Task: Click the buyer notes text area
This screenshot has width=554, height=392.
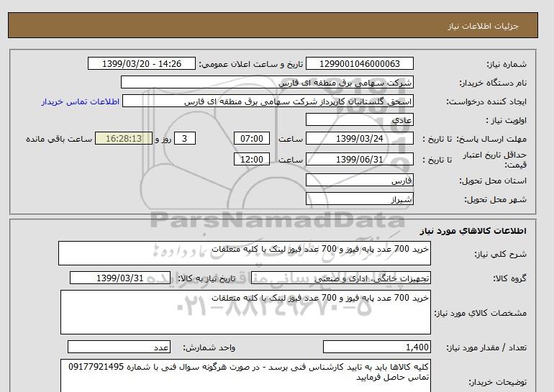Action: (x=245, y=375)
